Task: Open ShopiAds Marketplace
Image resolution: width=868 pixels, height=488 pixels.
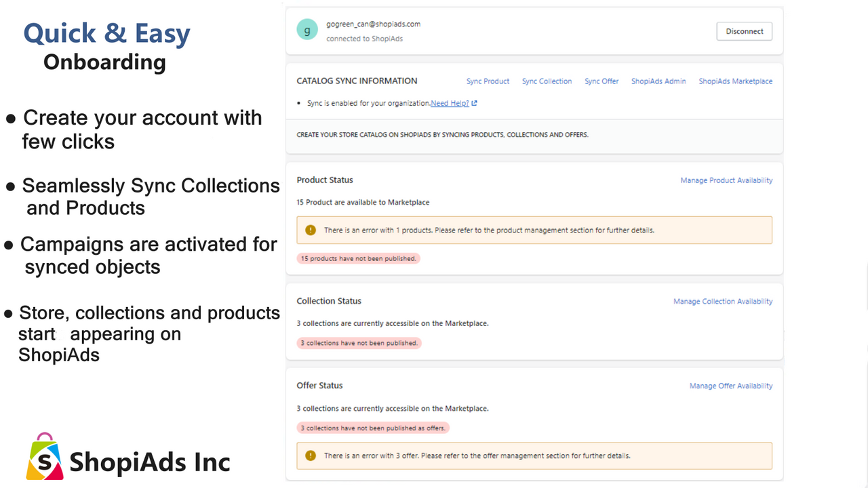Action: click(x=735, y=81)
